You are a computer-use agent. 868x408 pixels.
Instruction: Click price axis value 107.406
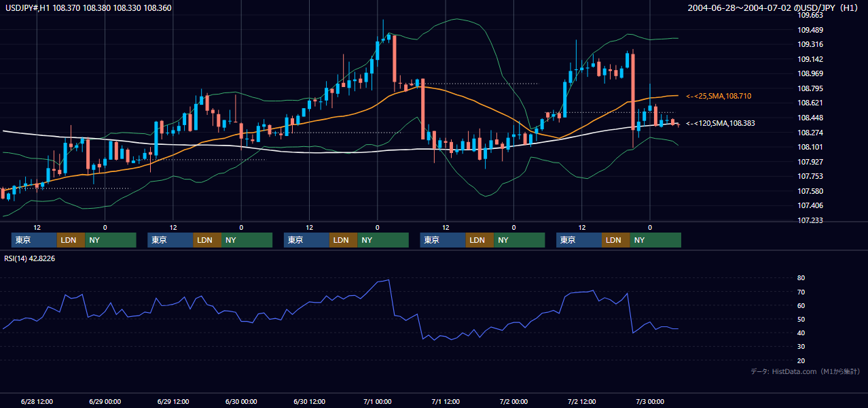[811, 205]
